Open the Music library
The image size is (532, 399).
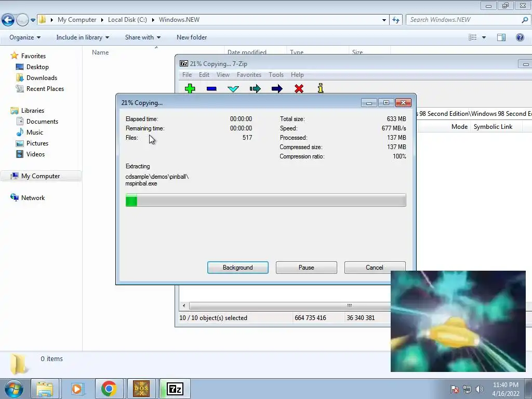click(x=35, y=132)
